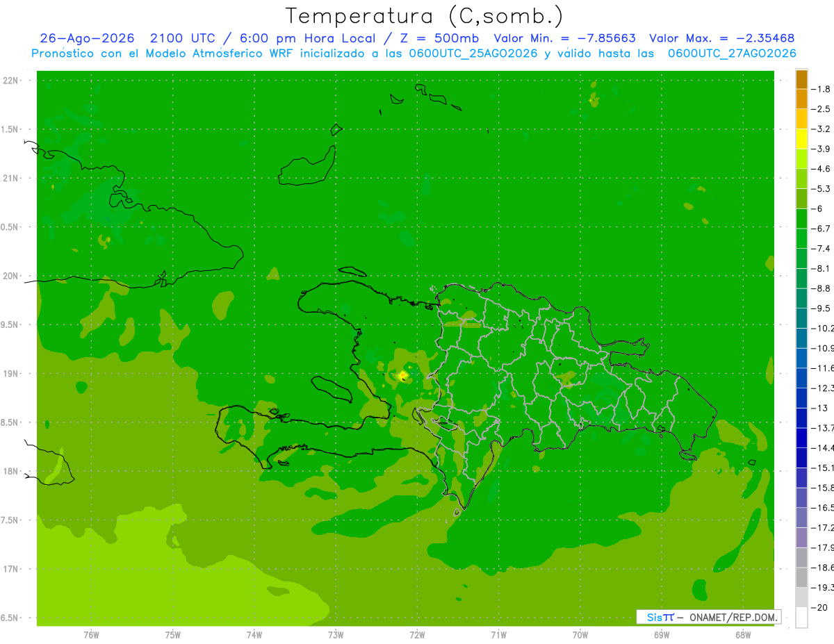Click the '19N' latitude label
Screen dimensions: 834x644
click(x=10, y=374)
